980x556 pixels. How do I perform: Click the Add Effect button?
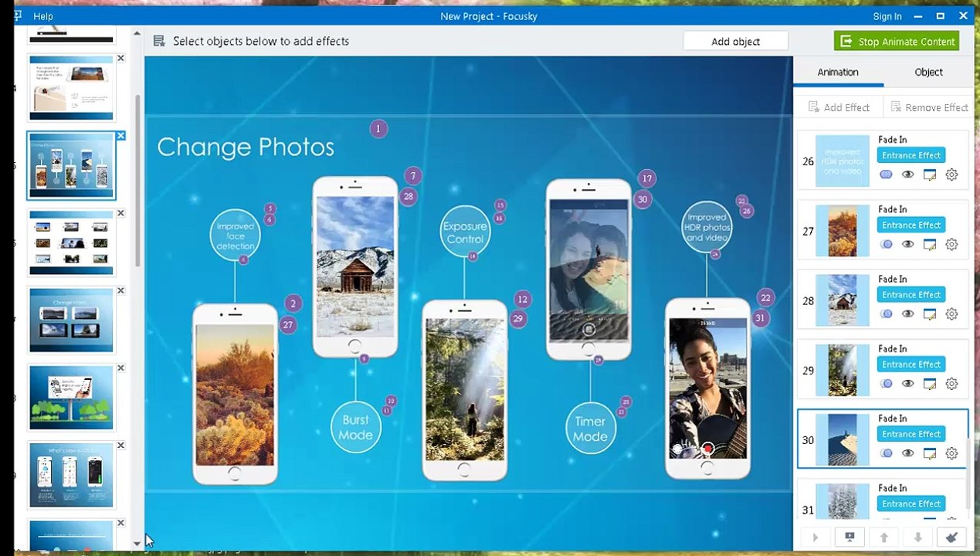pos(839,107)
